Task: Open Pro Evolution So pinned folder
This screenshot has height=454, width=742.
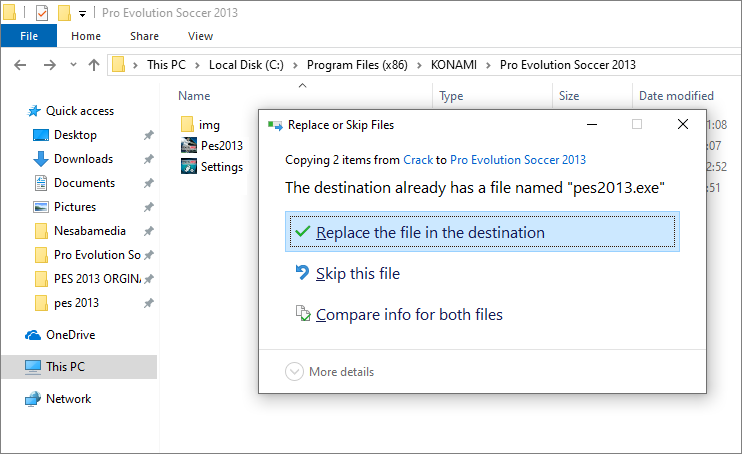Action: 97,255
